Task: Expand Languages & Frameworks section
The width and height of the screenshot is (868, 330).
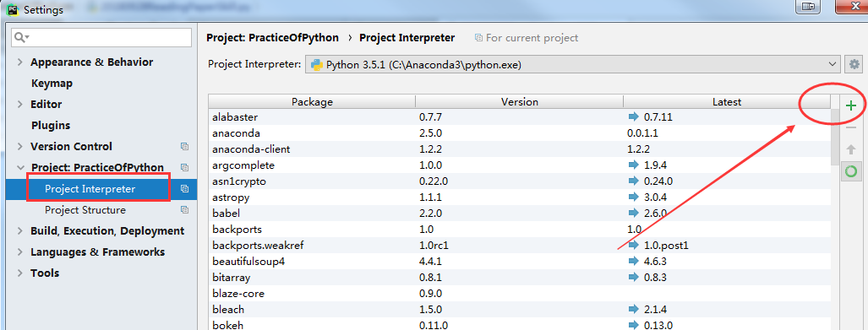Action: click(20, 252)
